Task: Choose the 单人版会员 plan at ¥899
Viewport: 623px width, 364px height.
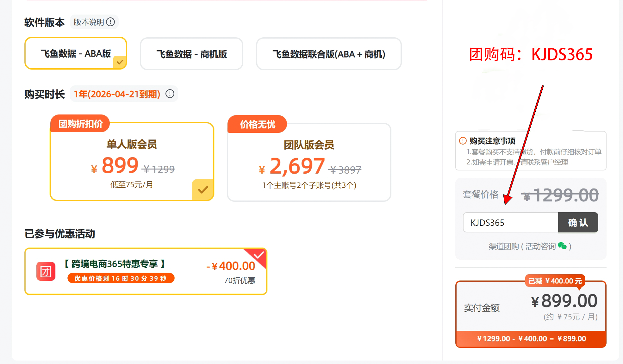Action: pyautogui.click(x=132, y=162)
